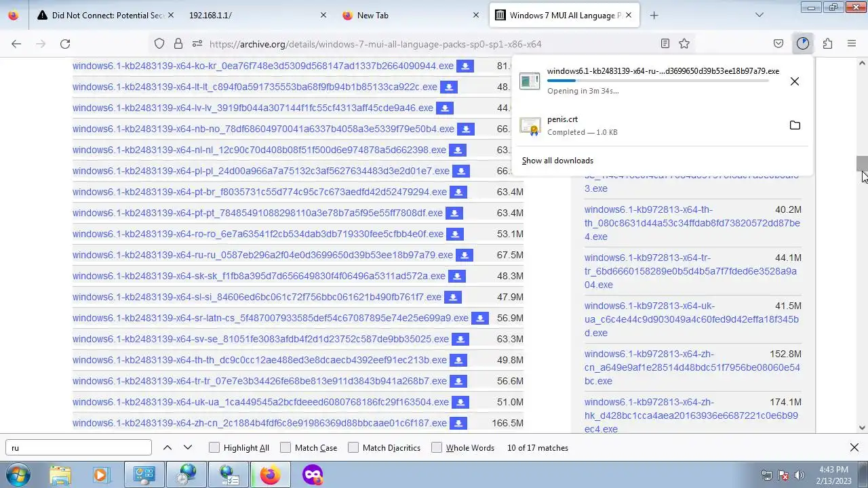Click download icon for pl-pl exe file
868x488 pixels.
460,171
